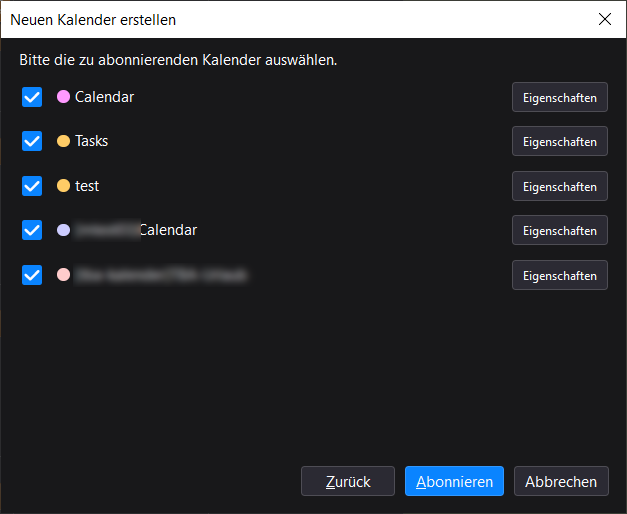The height and width of the screenshot is (514, 627).
Task: Toggle the fifth blurred calendar checkbox
Action: 32,274
